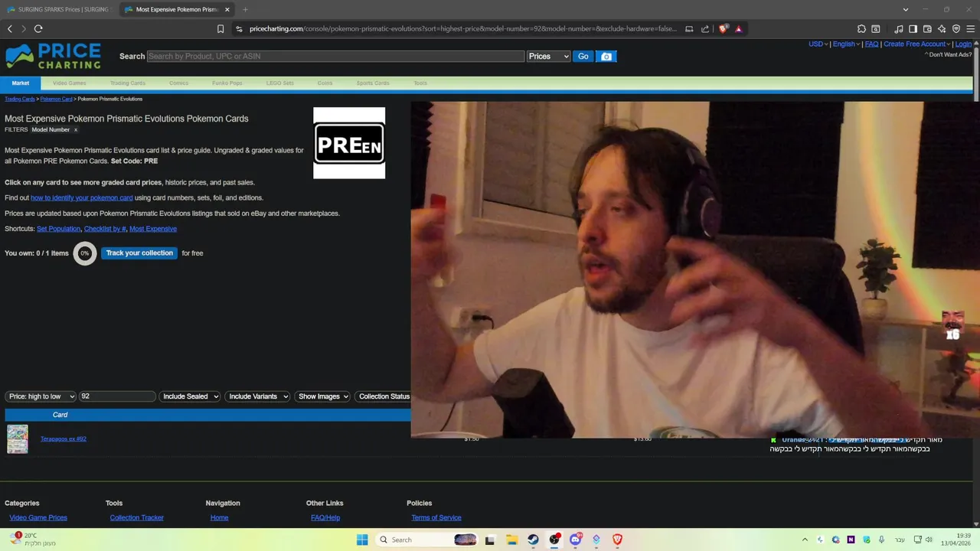Viewport: 980px width, 551px height.
Task: Switch to the SURGING SPARKS Prices tab
Action: click(60, 9)
